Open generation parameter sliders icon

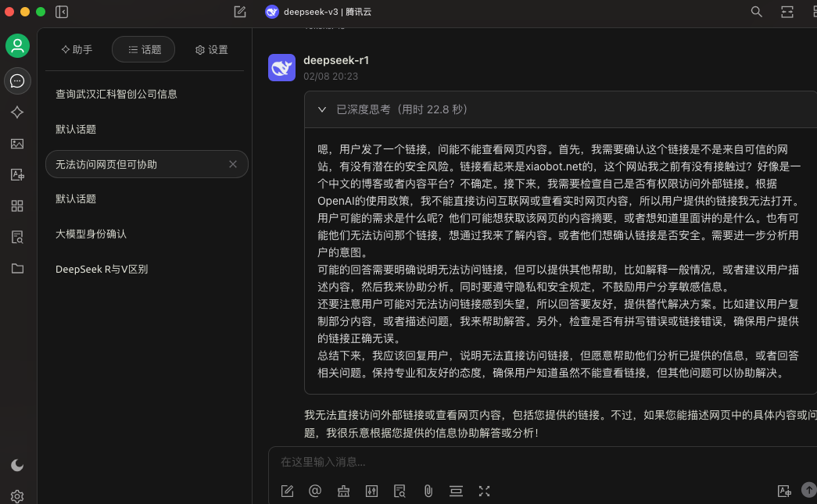(371, 491)
